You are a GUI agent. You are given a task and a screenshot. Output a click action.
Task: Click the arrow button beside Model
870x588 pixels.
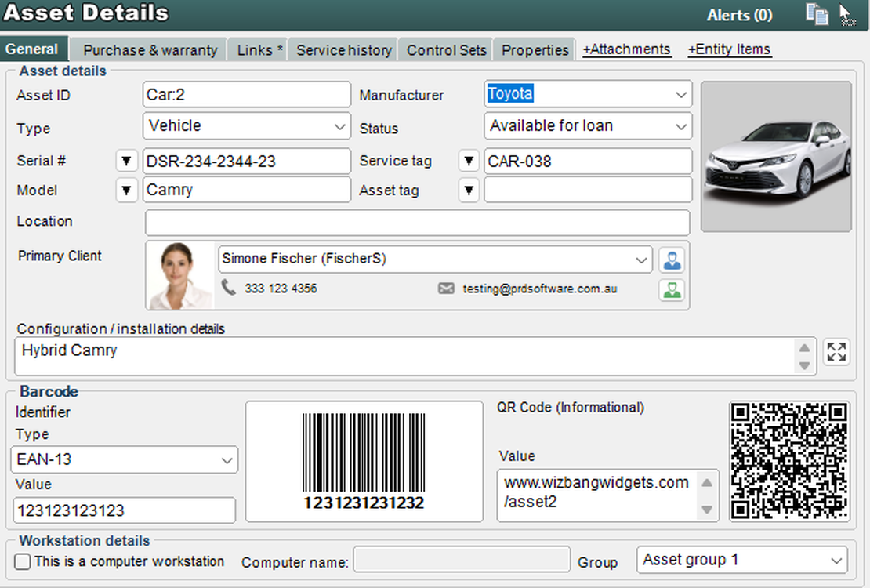[126, 190]
